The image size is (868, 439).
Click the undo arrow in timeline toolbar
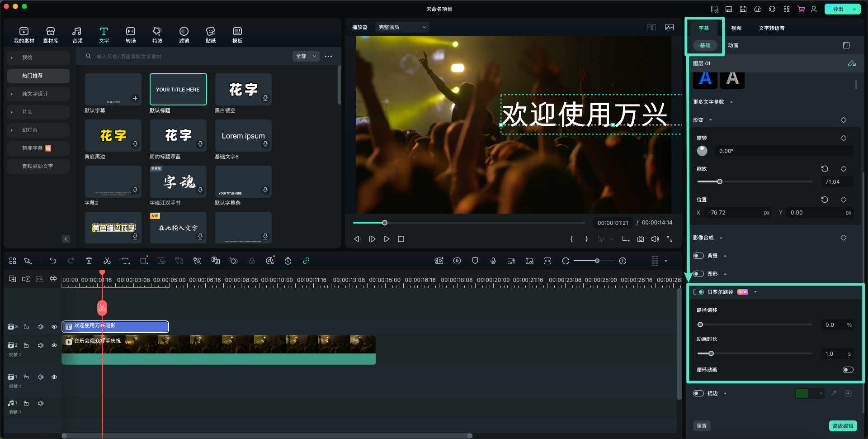tap(53, 261)
